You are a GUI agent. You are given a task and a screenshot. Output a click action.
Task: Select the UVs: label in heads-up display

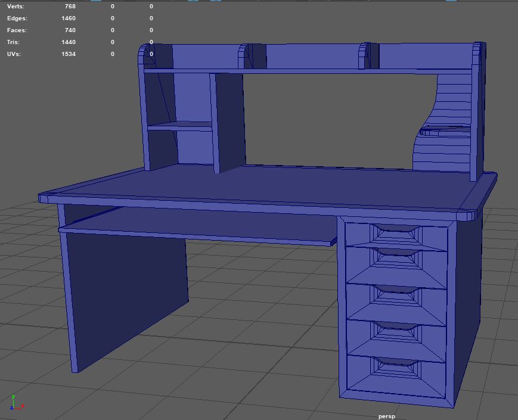[x=14, y=54]
